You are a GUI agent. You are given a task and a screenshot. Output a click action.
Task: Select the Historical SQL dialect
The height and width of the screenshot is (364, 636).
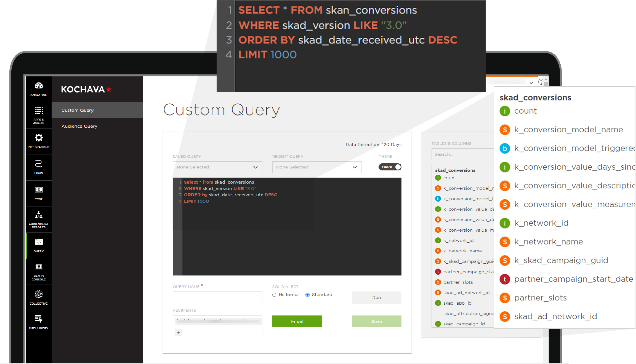click(x=274, y=295)
